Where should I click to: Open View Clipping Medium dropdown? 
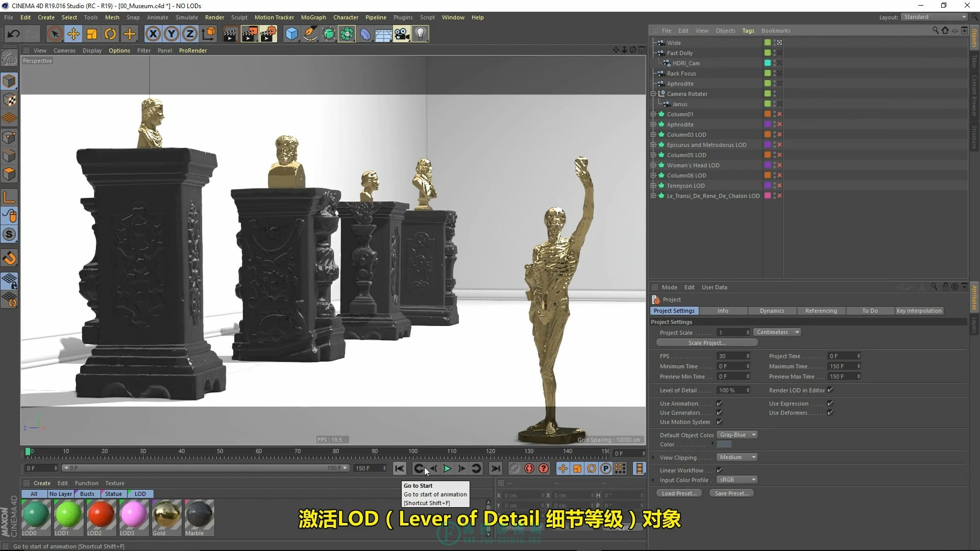737,457
